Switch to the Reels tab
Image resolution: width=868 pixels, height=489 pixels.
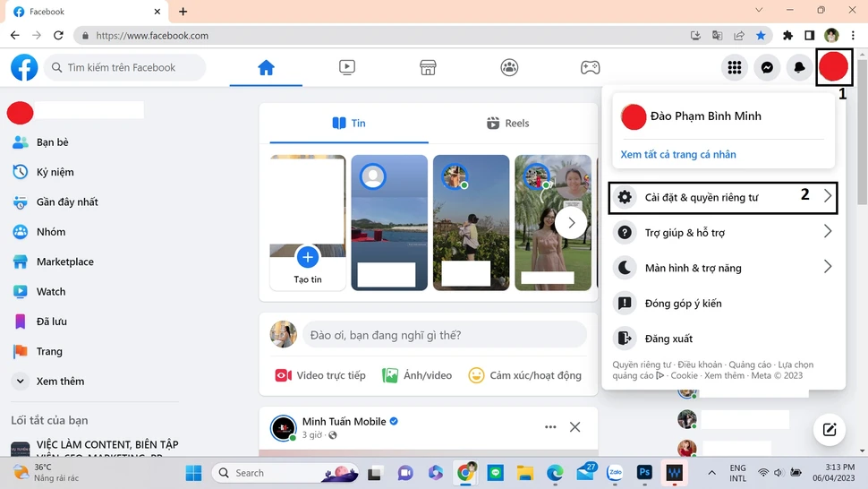tap(507, 124)
